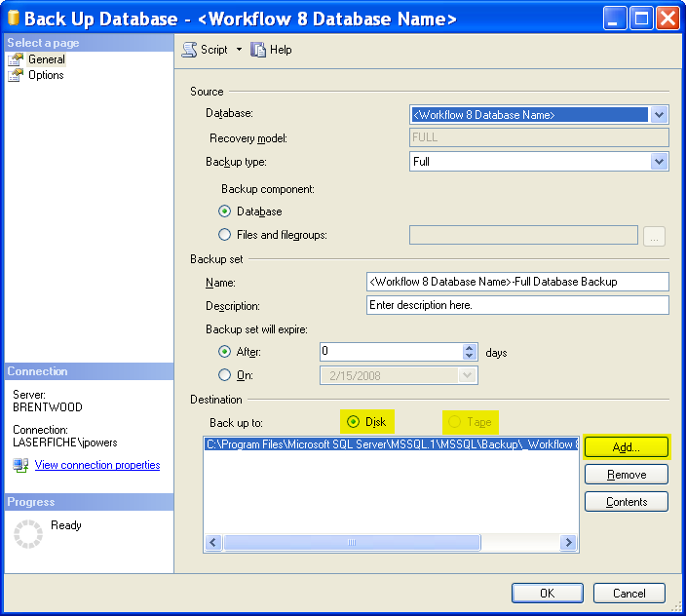Viewport: 686px width, 616px height.
Task: Click the Files and filegroups text field
Action: pyautogui.click(x=523, y=235)
